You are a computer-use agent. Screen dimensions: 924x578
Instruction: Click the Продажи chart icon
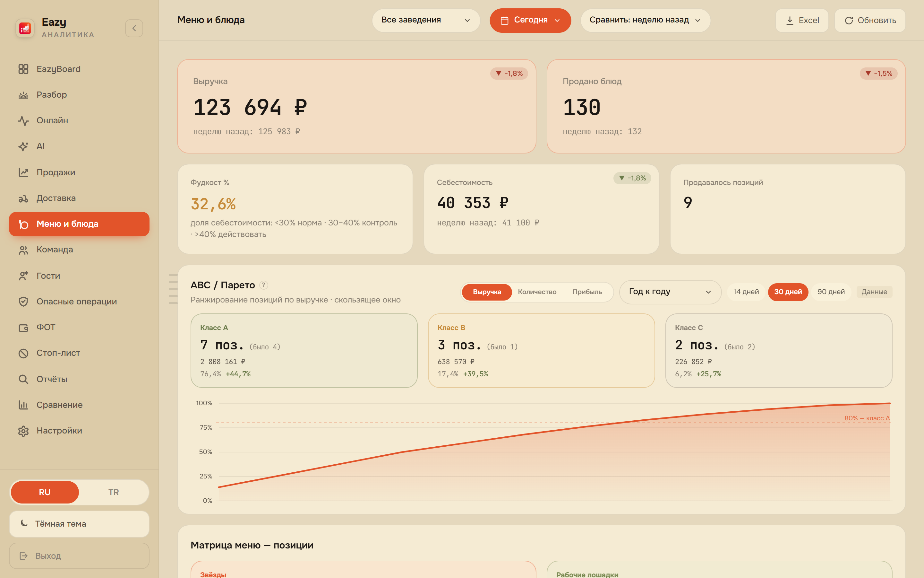(23, 172)
